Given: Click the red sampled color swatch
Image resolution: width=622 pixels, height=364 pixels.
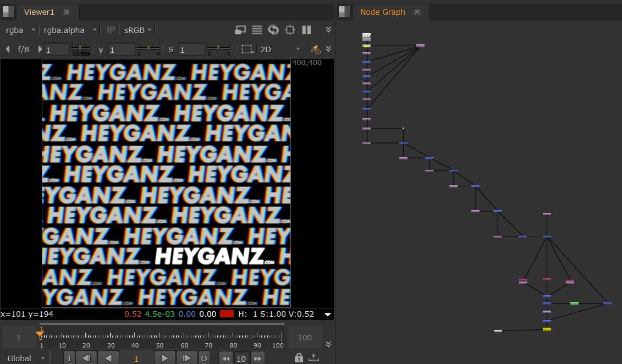Looking at the screenshot, I should click(227, 314).
